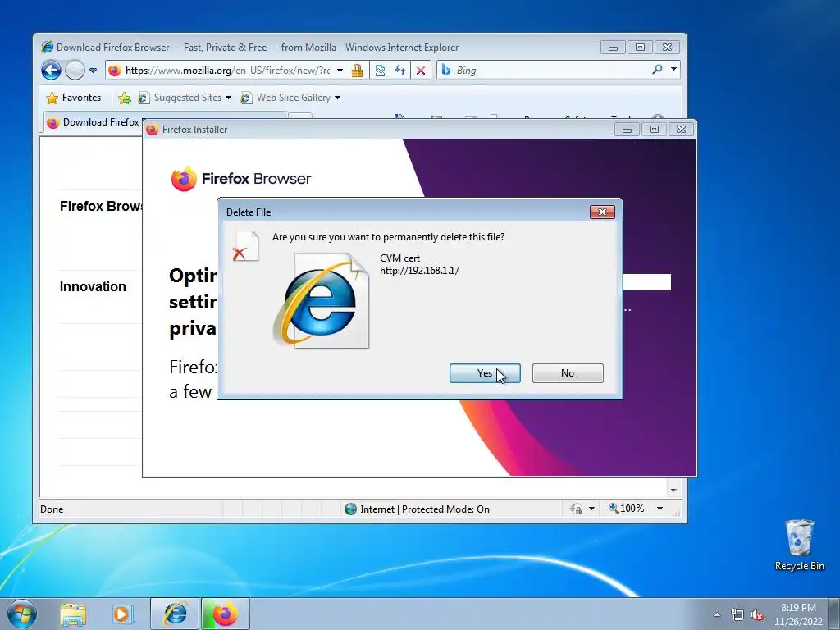Minimize the Internet Explorer window
The width and height of the screenshot is (840, 630).
tap(613, 47)
